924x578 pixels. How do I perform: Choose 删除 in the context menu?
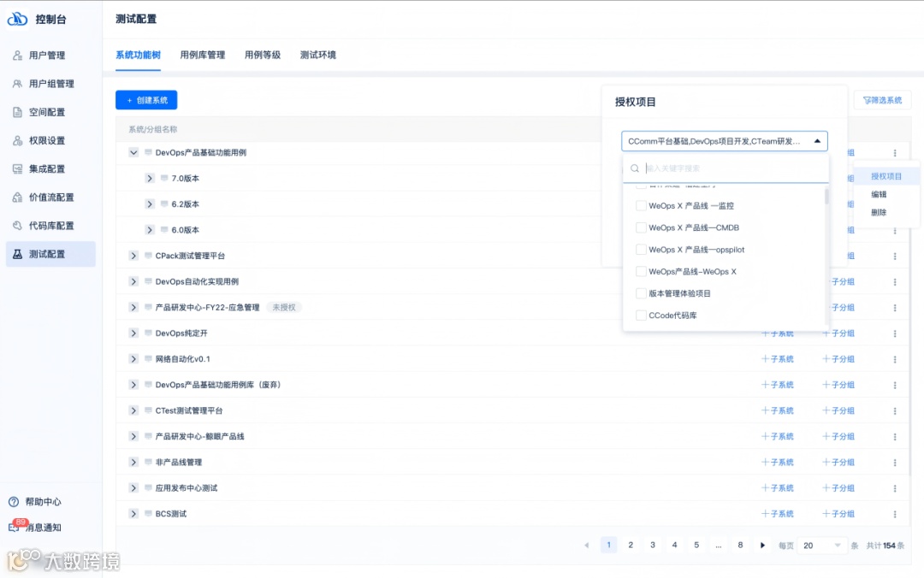(x=879, y=212)
